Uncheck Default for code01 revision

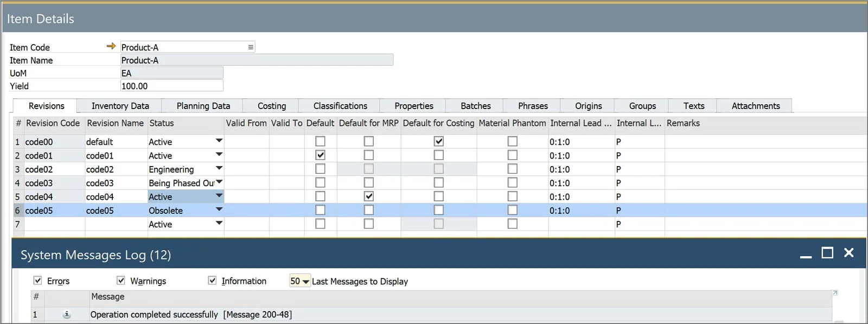click(x=320, y=155)
